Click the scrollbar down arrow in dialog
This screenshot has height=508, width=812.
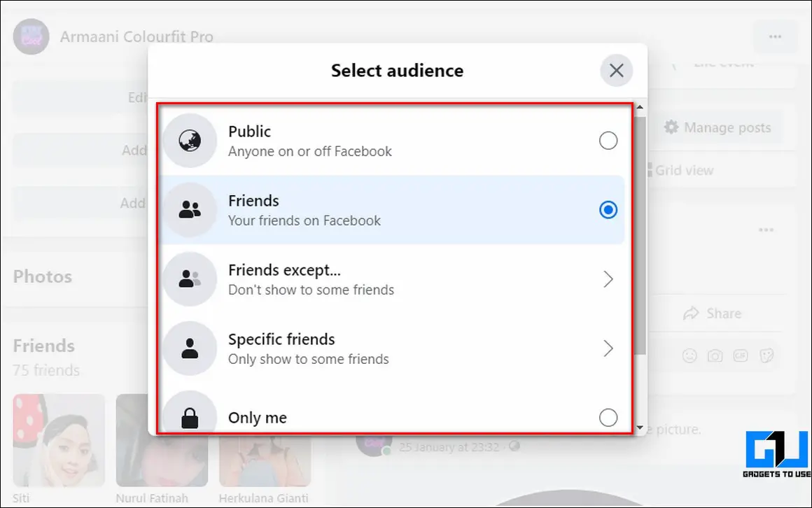coord(640,428)
